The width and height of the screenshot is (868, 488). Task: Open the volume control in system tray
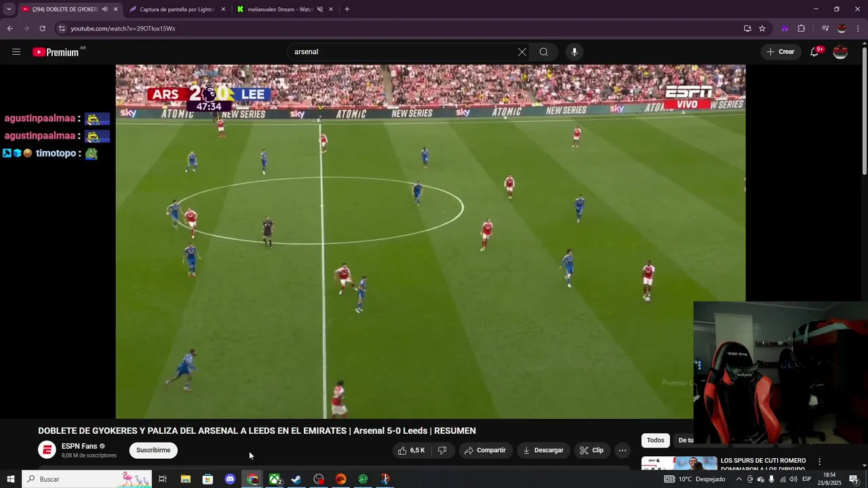(793, 479)
